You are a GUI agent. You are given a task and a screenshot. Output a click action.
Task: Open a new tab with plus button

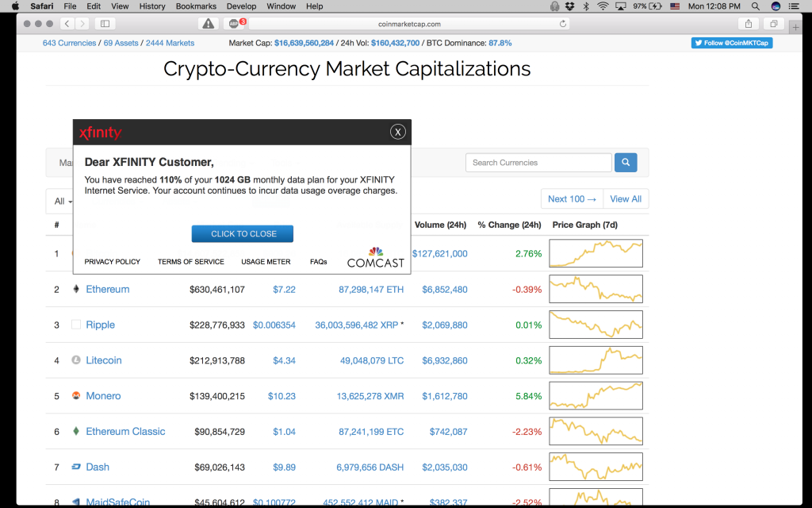pyautogui.click(x=796, y=28)
